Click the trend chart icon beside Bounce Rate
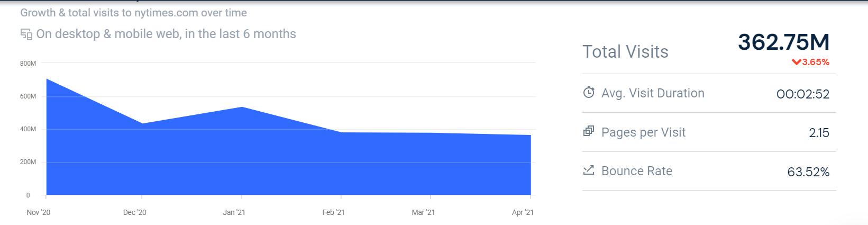 [x=589, y=170]
